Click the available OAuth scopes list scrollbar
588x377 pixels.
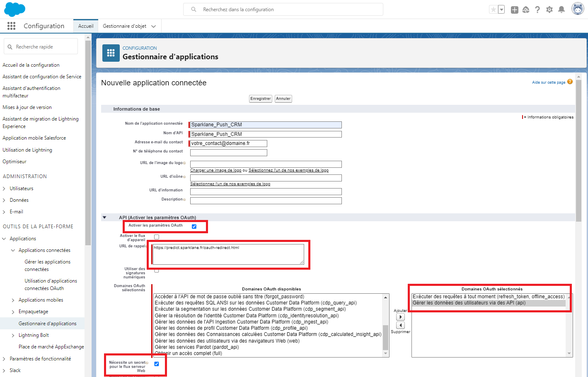point(386,338)
